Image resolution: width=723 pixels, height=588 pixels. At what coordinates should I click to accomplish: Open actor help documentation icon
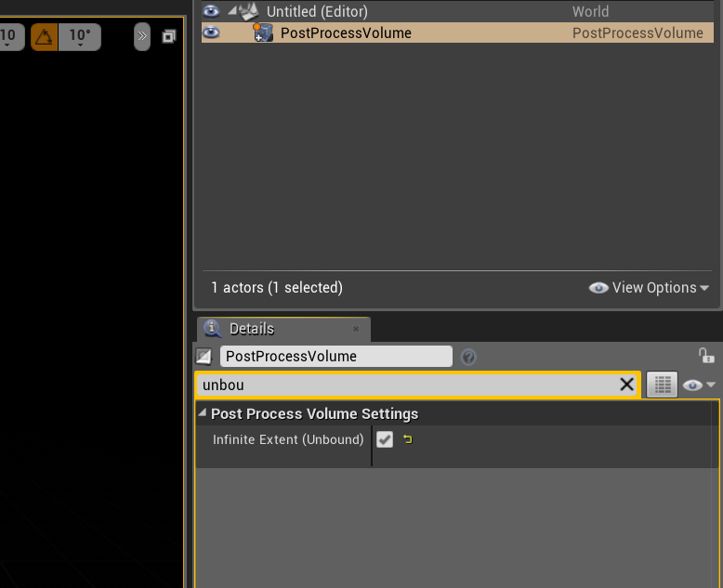pos(468,357)
